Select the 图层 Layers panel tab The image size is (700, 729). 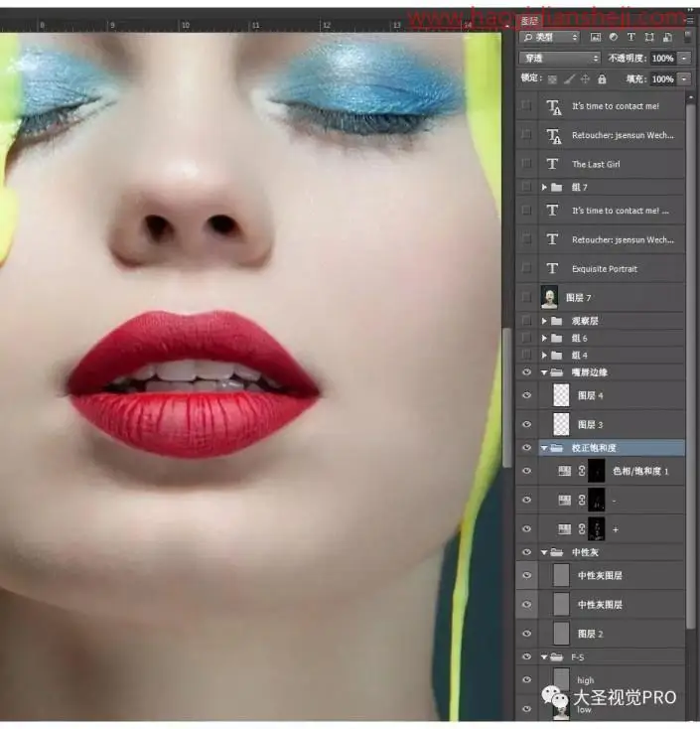pyautogui.click(x=529, y=21)
